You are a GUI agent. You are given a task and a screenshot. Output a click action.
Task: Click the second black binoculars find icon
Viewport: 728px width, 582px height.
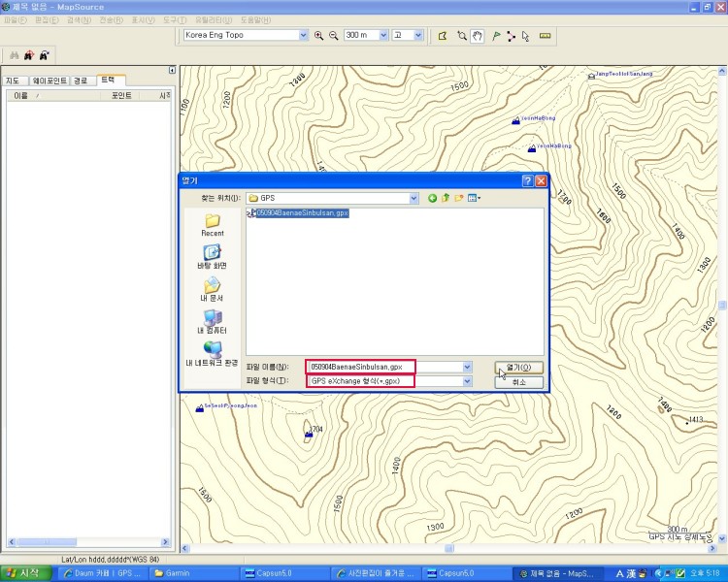click(x=29, y=55)
